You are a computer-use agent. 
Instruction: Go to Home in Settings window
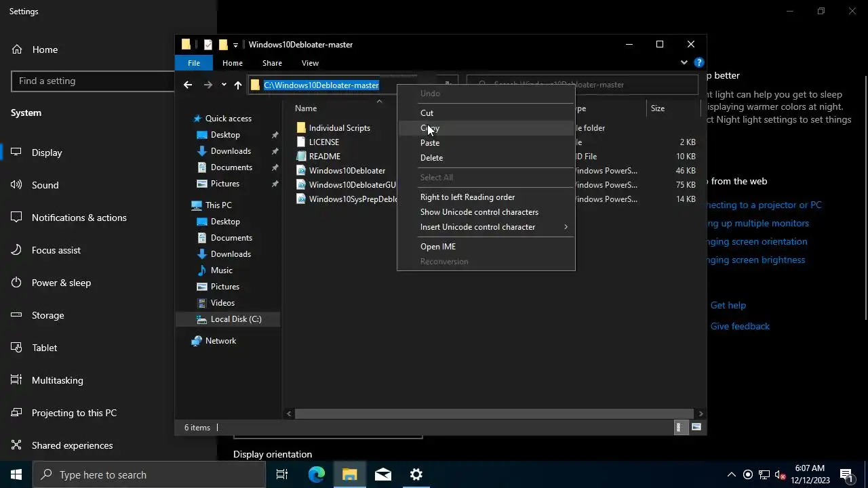(x=45, y=49)
